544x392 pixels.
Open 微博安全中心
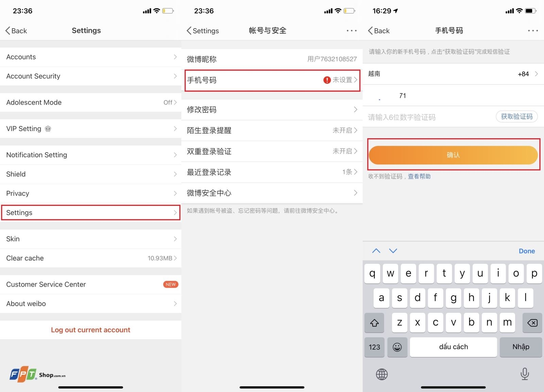coord(272,193)
